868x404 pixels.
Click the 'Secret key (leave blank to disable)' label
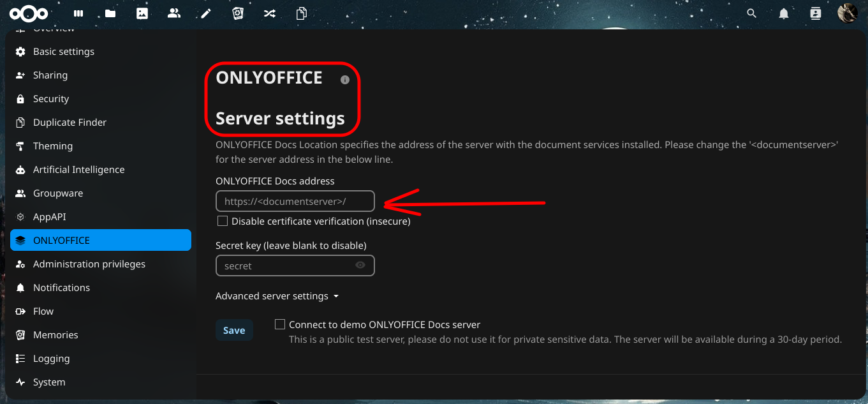tap(291, 245)
